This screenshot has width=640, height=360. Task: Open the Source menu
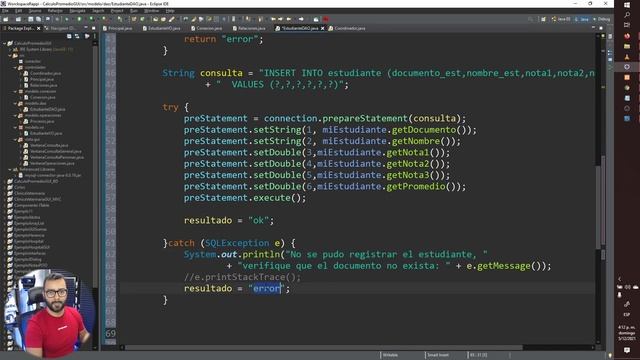coord(35,11)
